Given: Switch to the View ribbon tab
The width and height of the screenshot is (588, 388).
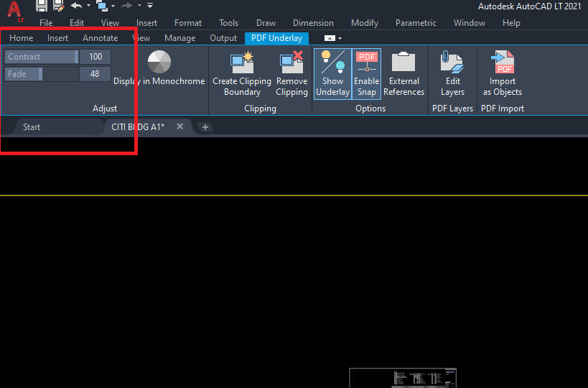Looking at the screenshot, I should pyautogui.click(x=141, y=38).
